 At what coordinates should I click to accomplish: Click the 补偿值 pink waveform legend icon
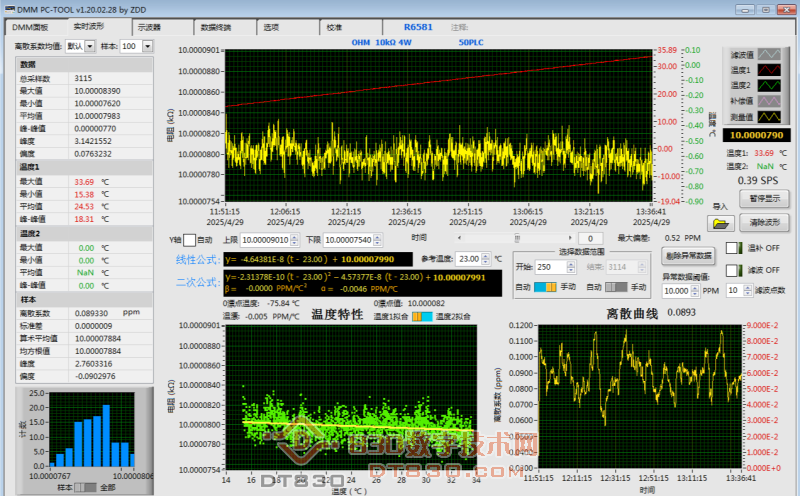pyautogui.click(x=769, y=101)
